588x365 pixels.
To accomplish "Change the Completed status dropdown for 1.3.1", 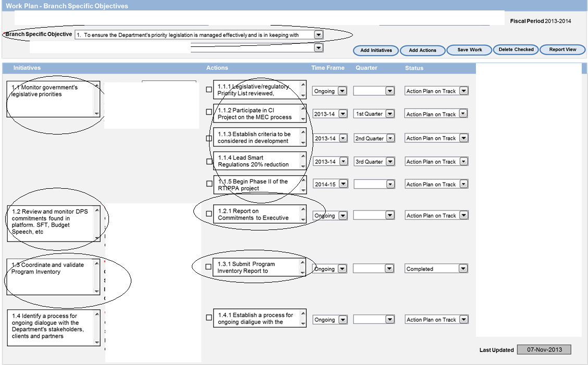I will [463, 269].
